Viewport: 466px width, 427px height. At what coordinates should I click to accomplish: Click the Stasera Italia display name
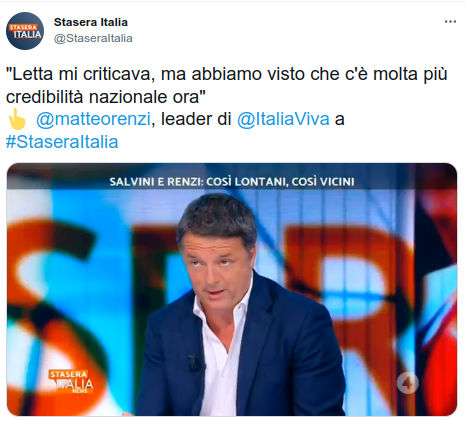click(91, 22)
